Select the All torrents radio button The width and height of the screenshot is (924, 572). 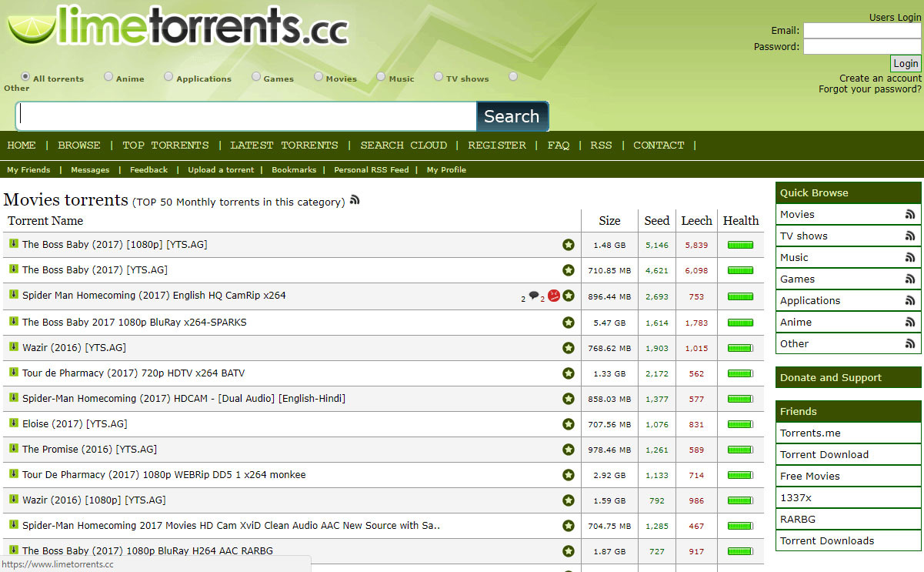[x=25, y=77]
